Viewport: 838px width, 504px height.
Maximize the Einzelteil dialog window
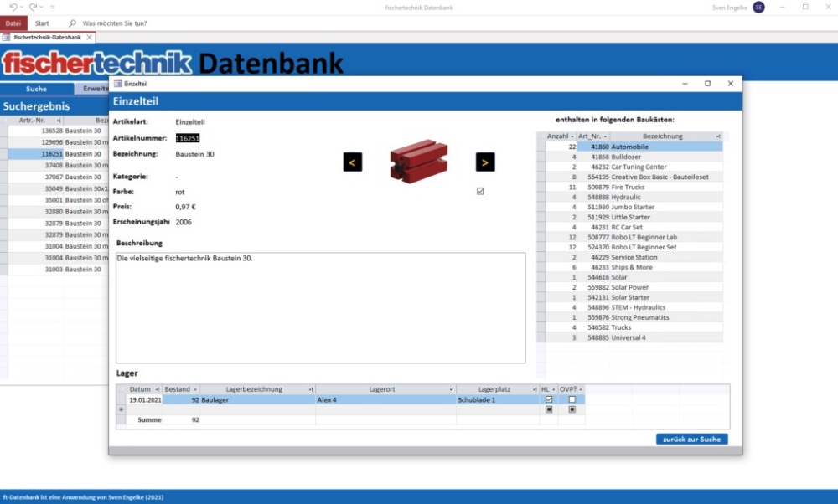tap(707, 83)
